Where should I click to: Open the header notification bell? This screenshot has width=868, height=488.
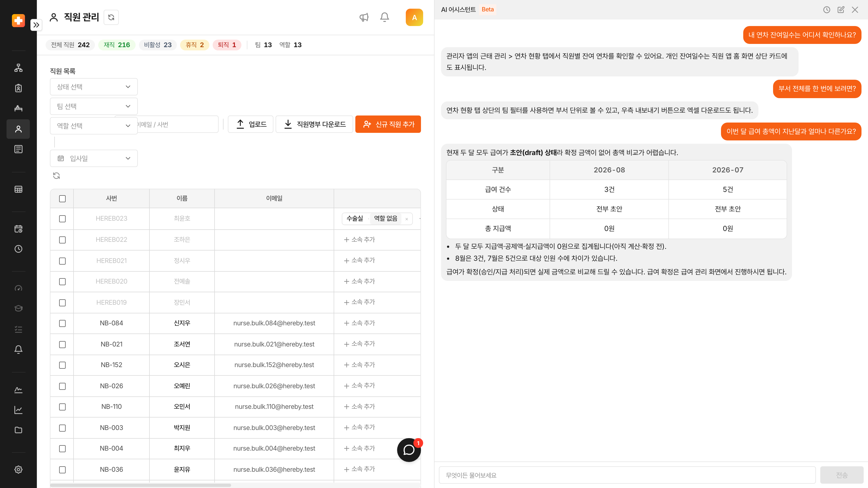[384, 17]
